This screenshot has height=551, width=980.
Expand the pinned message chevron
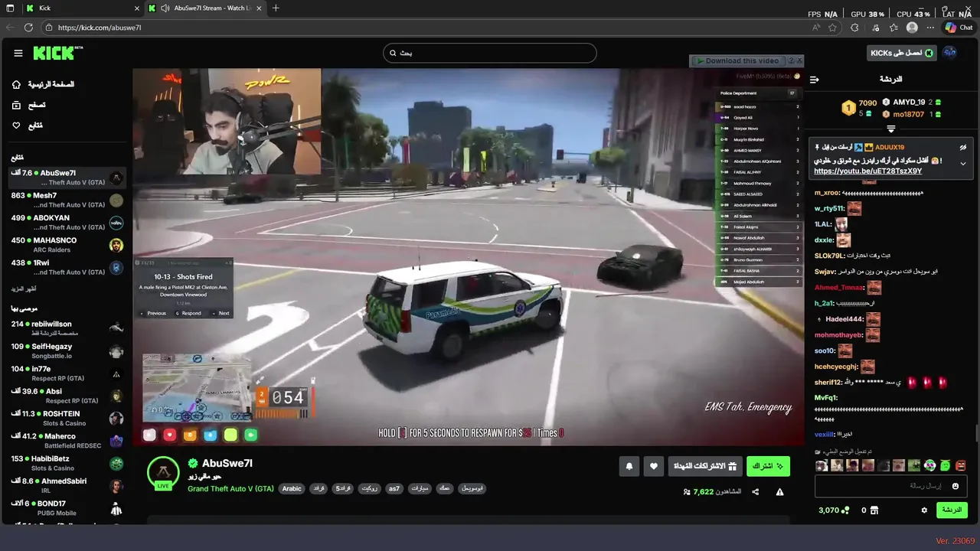(963, 164)
